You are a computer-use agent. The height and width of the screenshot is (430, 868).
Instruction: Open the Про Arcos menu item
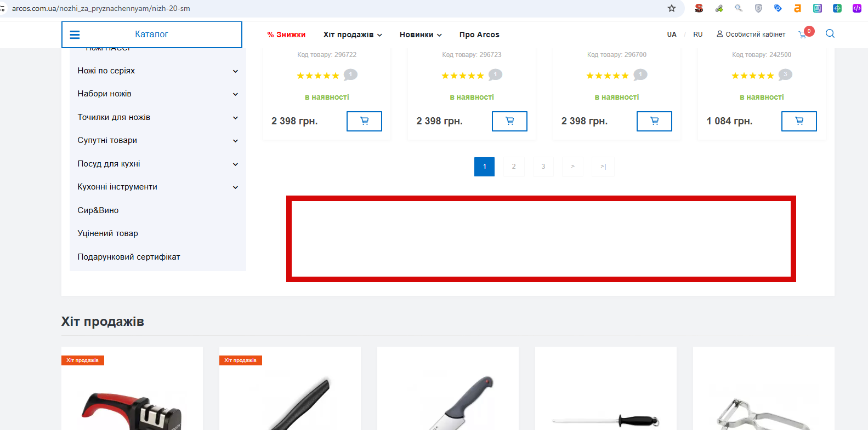[x=479, y=35]
